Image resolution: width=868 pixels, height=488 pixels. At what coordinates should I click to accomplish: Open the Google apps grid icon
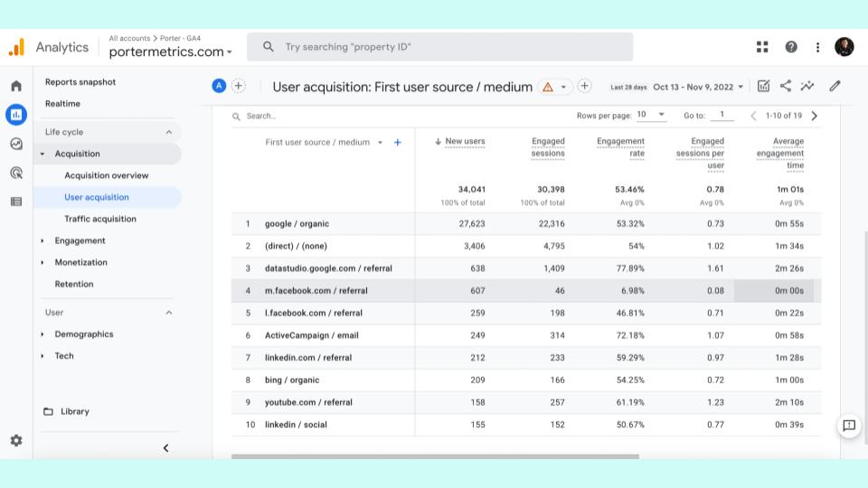coord(762,47)
